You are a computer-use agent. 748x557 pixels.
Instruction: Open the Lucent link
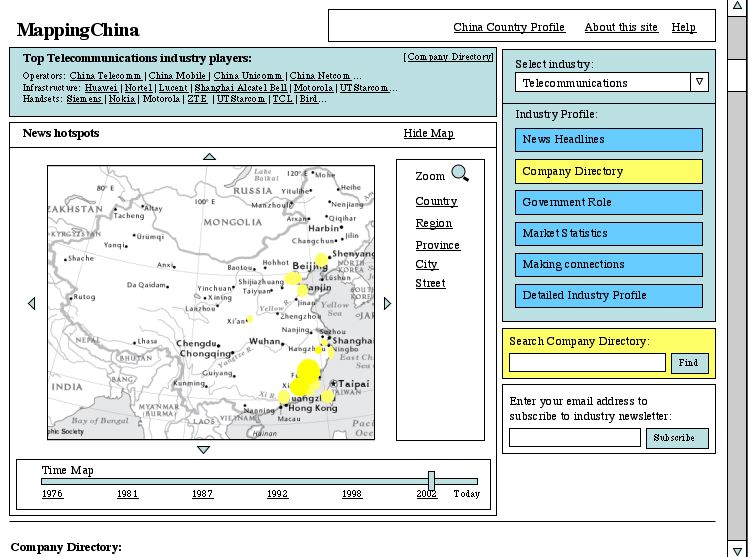click(173, 88)
